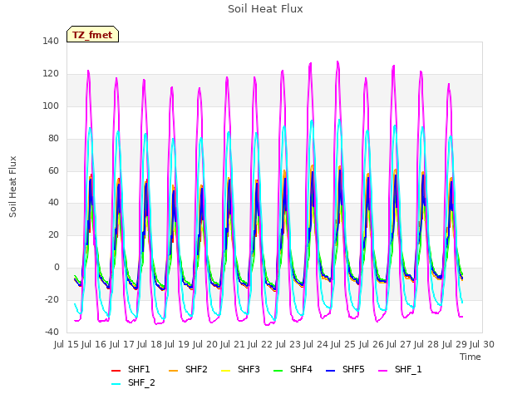Image resolution: width=532 pixels, height=399 pixels.
Task: Click the vertical Soil Heat Flux axis label
Action: [12, 186]
